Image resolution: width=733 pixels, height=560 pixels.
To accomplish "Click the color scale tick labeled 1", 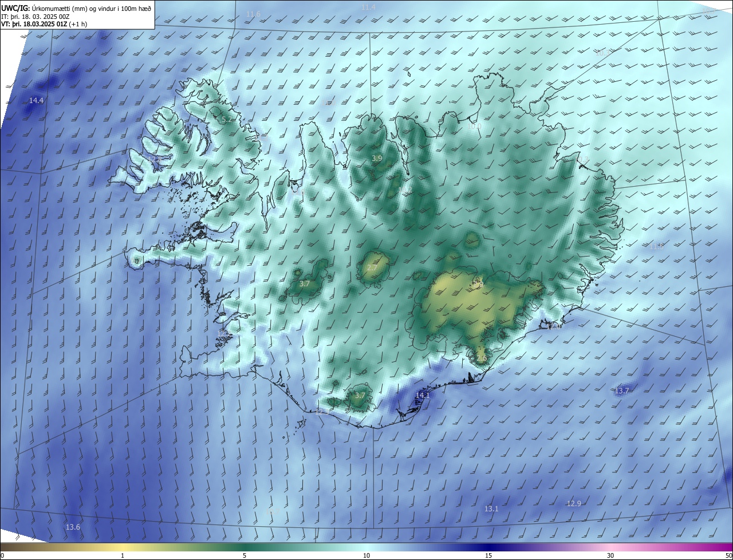I will 123,555.
